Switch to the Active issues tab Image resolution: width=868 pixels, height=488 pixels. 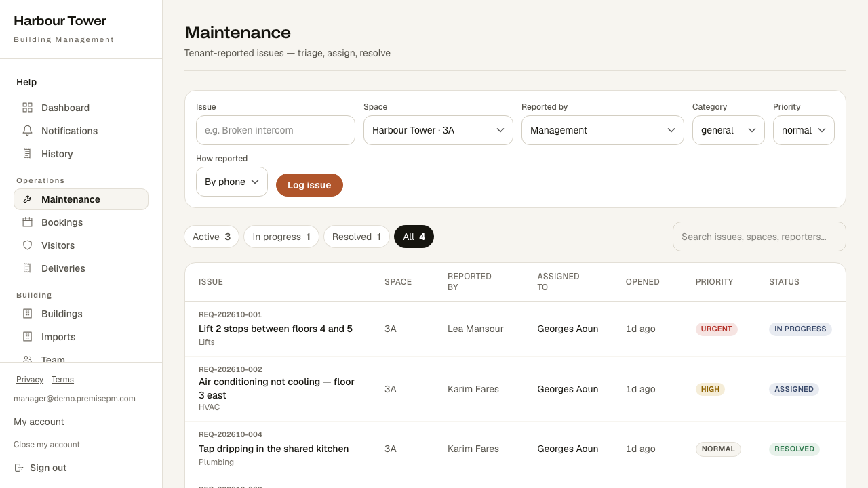[212, 237]
